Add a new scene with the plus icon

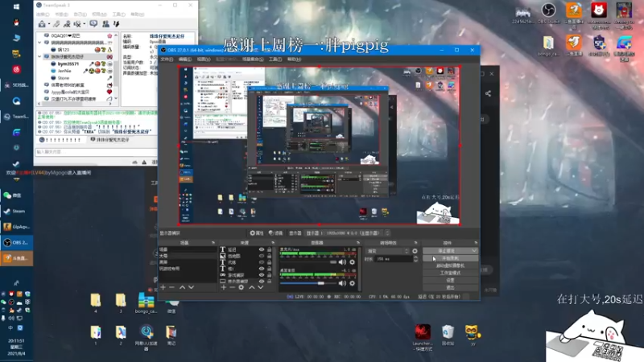click(x=163, y=287)
